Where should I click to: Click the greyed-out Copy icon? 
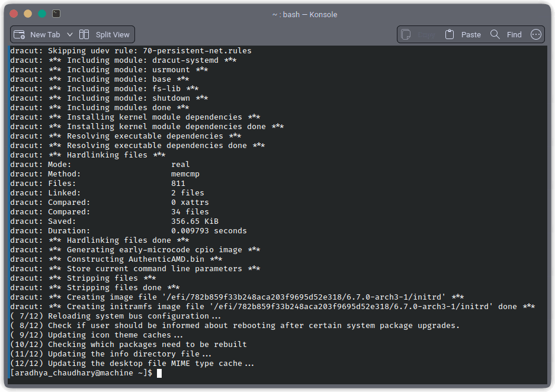click(406, 35)
